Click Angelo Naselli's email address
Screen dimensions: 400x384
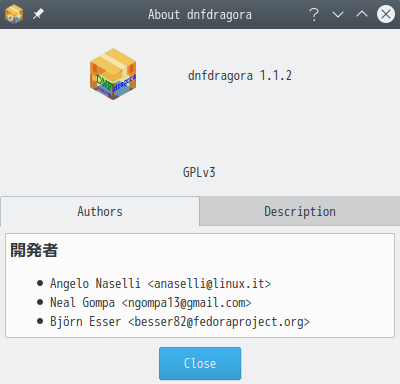(x=209, y=284)
